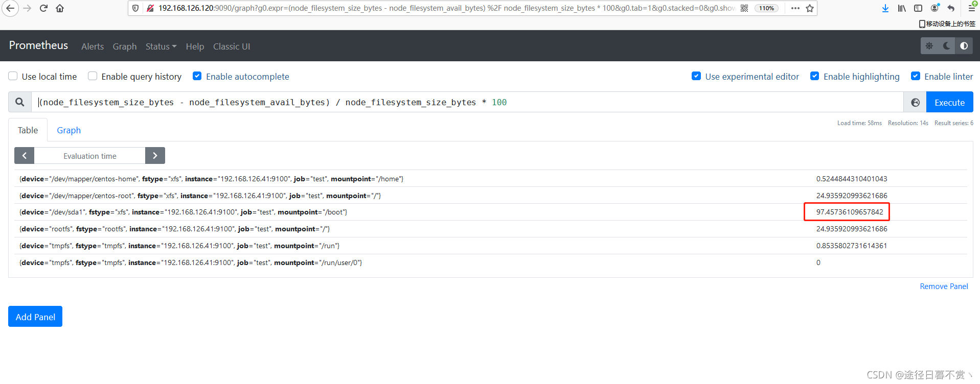Open the Graph nav item in header

125,46
